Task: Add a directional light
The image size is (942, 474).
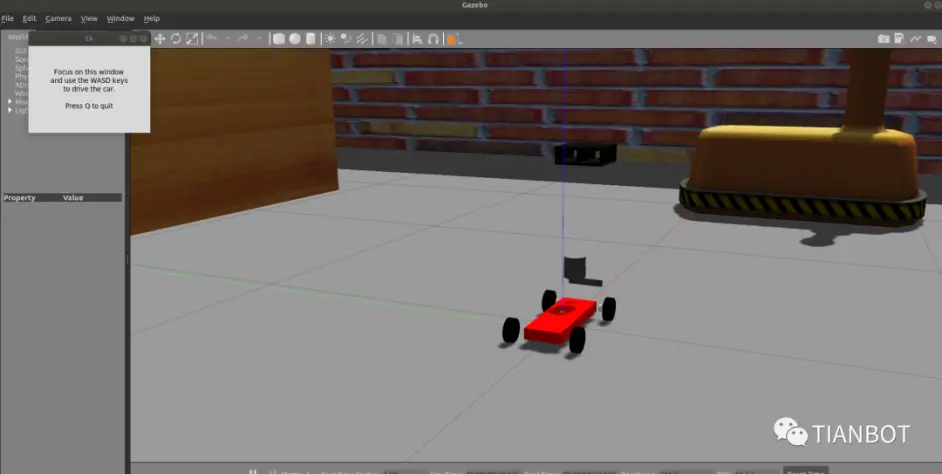Action: point(362,39)
